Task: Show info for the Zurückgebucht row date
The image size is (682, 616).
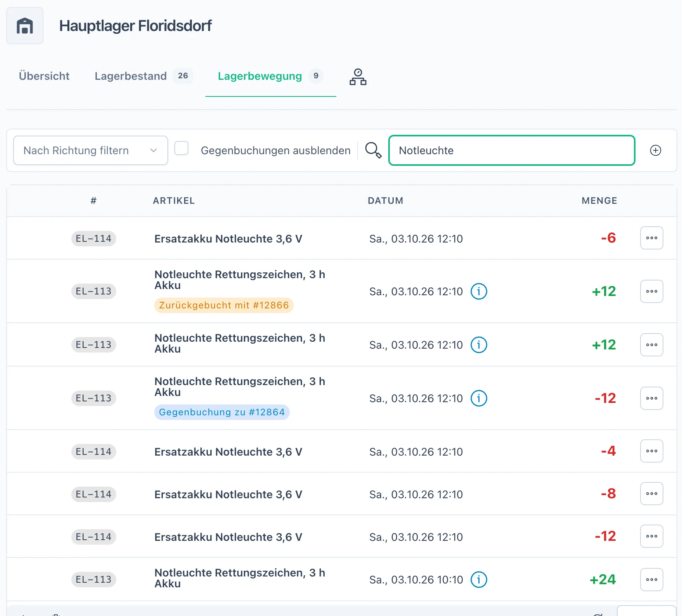Action: [x=479, y=291]
